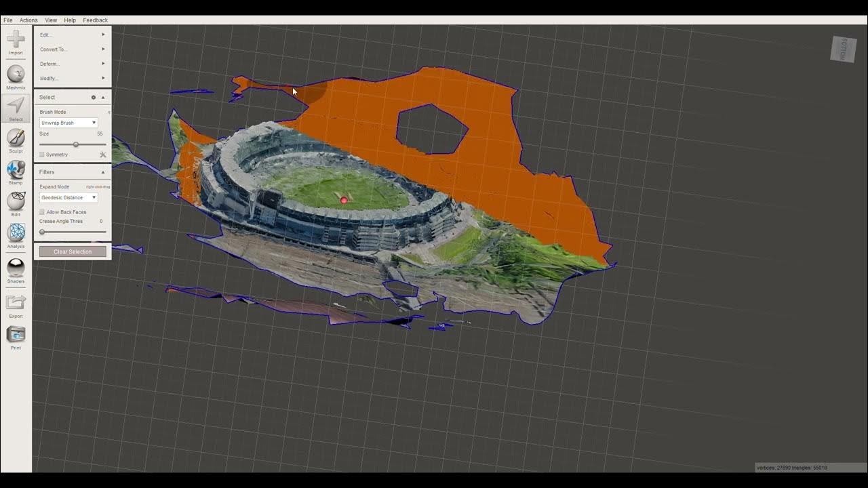868x488 pixels.
Task: Expand the Modify... submenu
Action: 73,78
